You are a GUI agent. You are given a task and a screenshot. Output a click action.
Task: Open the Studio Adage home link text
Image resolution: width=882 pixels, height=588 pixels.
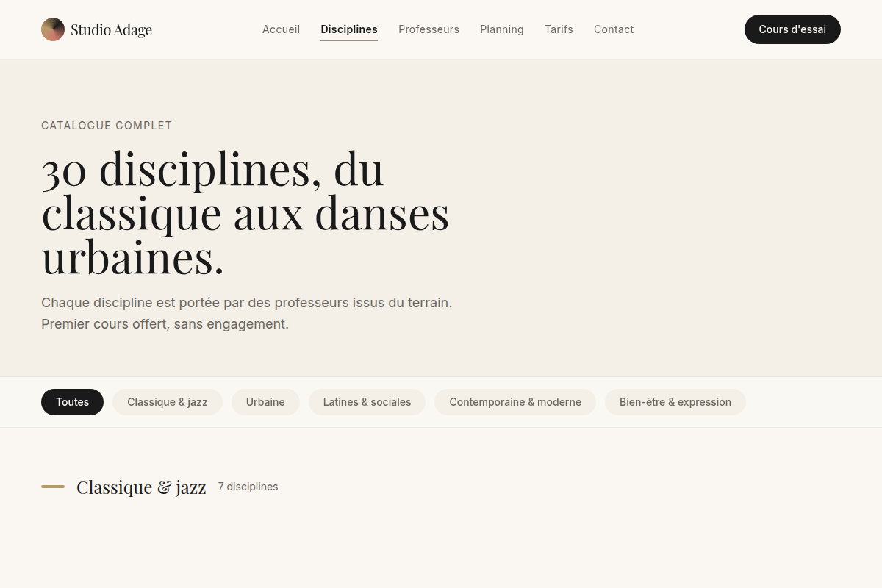tap(111, 29)
